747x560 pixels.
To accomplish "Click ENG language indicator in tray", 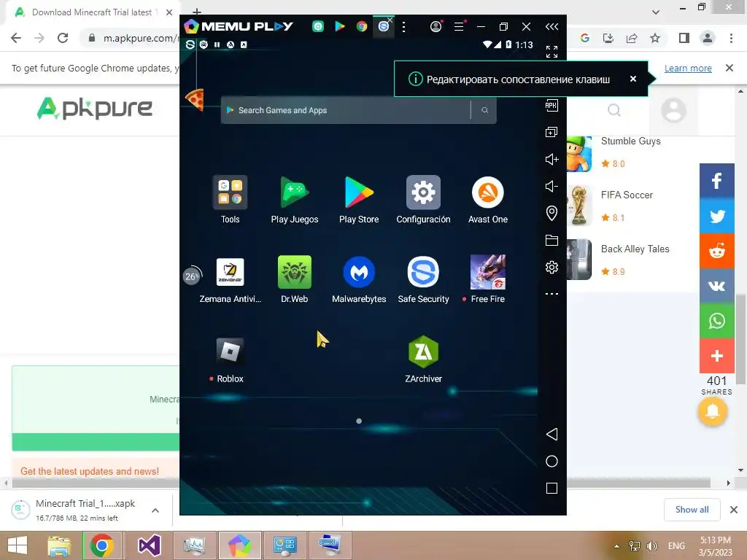I will tap(676, 545).
